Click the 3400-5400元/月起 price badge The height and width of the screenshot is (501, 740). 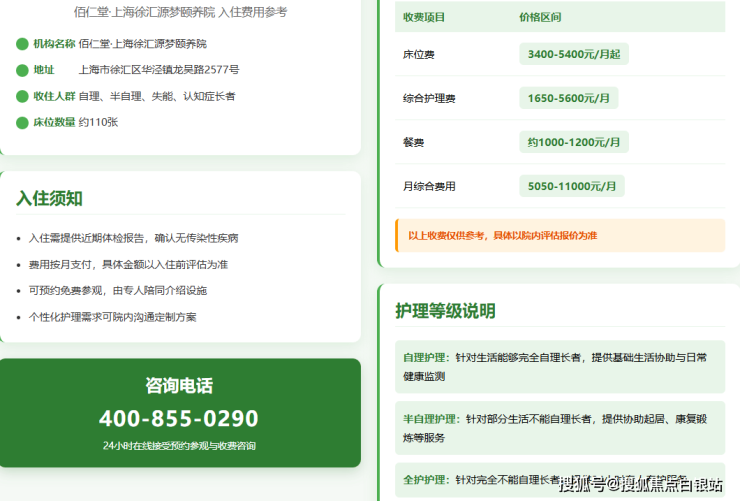pos(574,54)
